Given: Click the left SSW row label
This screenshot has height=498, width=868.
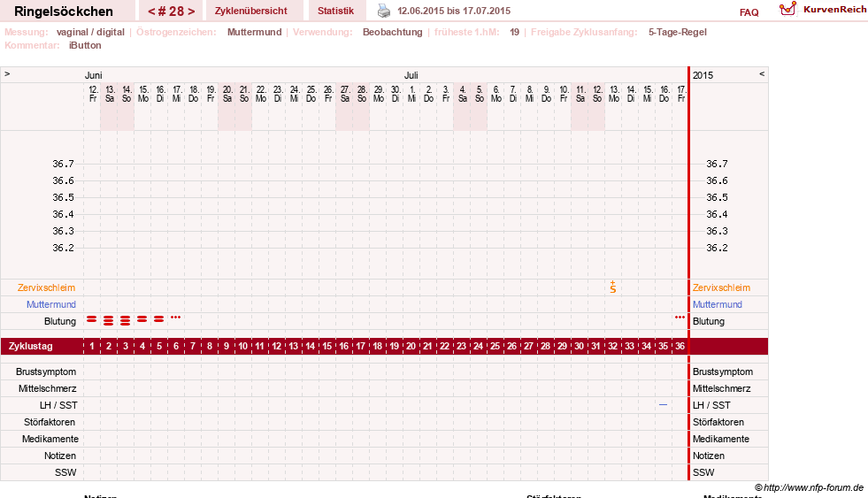Looking at the screenshot, I should click(65, 472).
